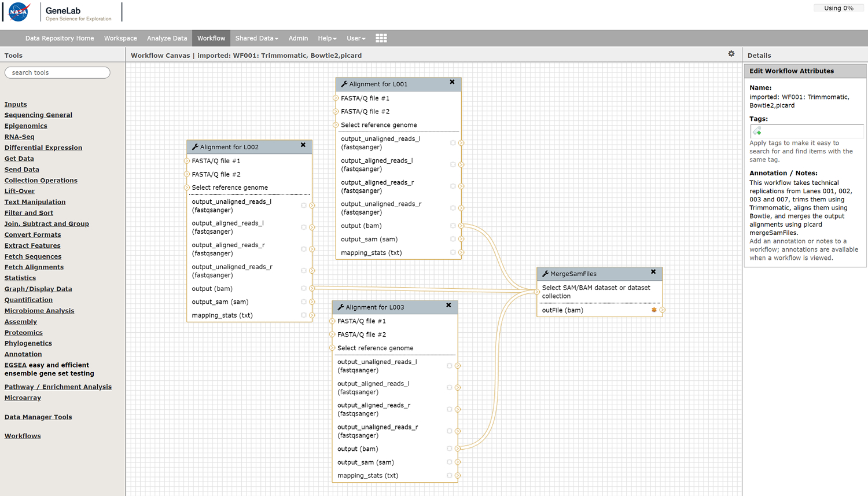Remove the Alignment for L002 node
The width and height of the screenshot is (868, 496).
pyautogui.click(x=303, y=145)
